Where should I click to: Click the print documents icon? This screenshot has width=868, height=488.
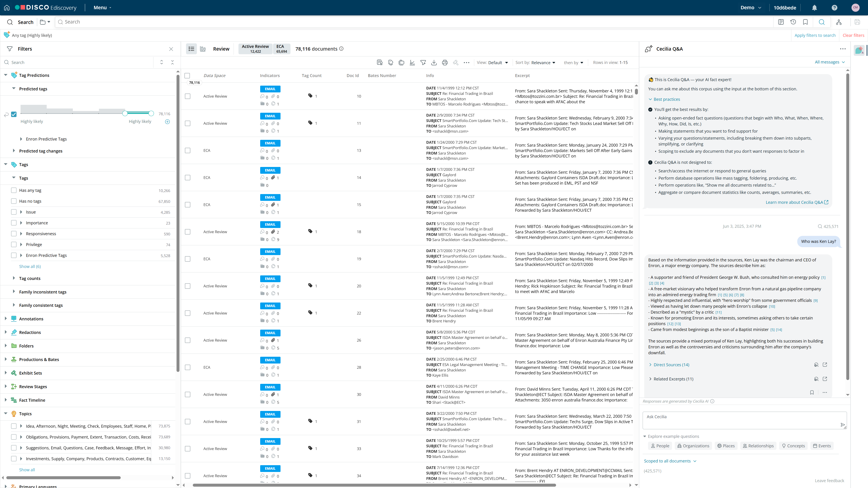click(445, 62)
